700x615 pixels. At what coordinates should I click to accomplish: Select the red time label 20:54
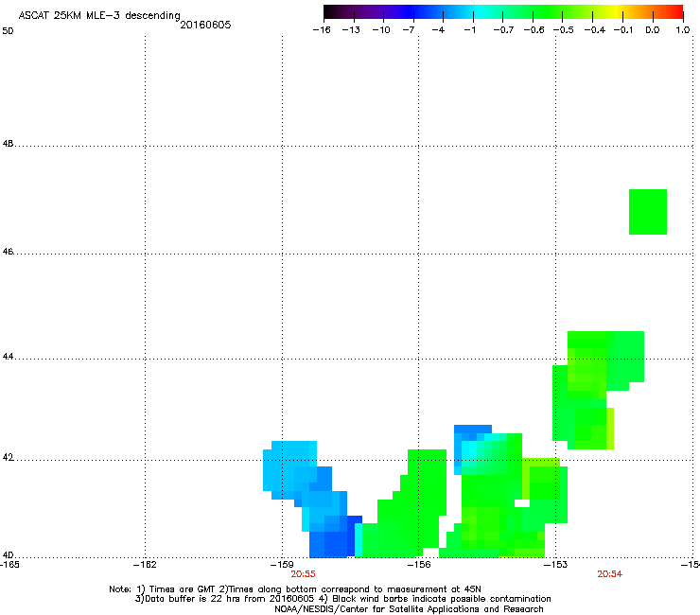610,574
